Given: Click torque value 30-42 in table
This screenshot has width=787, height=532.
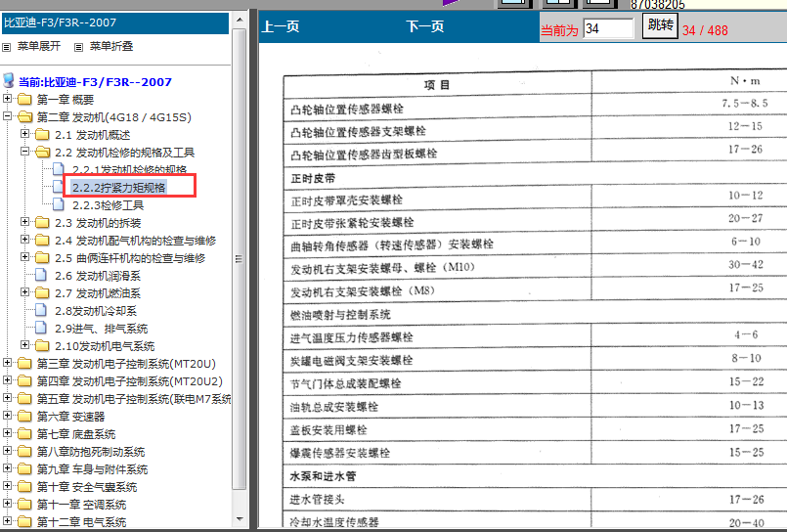Looking at the screenshot, I should (x=746, y=264).
